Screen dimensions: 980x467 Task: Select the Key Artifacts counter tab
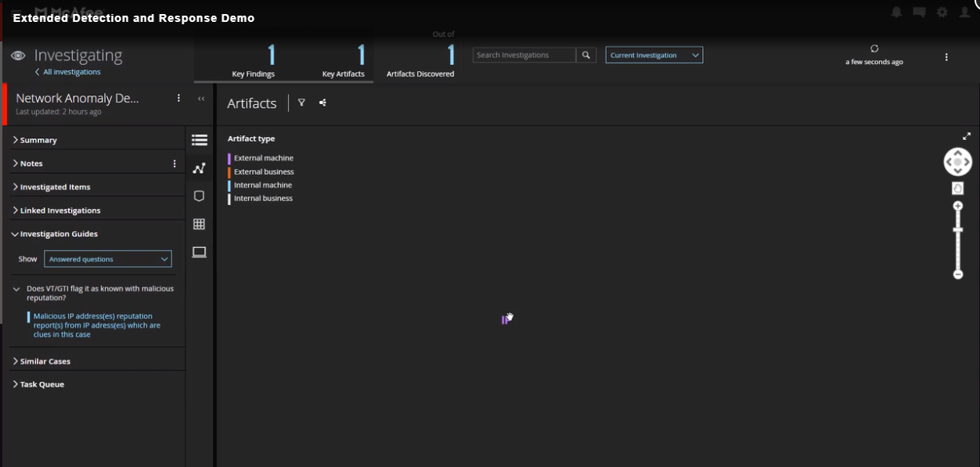[x=344, y=61]
